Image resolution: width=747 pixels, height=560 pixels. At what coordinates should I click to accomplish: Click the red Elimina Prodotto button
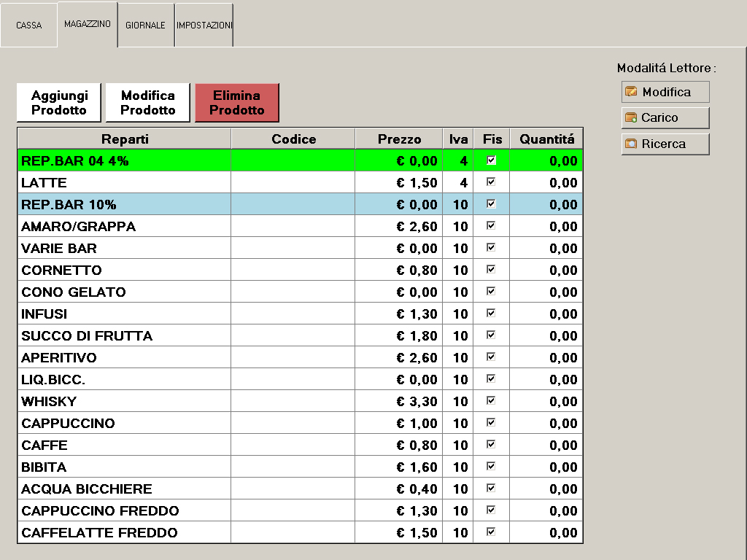237,103
